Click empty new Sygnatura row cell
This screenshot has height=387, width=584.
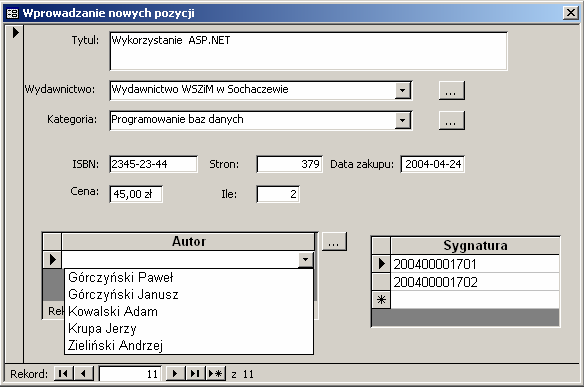(x=475, y=300)
